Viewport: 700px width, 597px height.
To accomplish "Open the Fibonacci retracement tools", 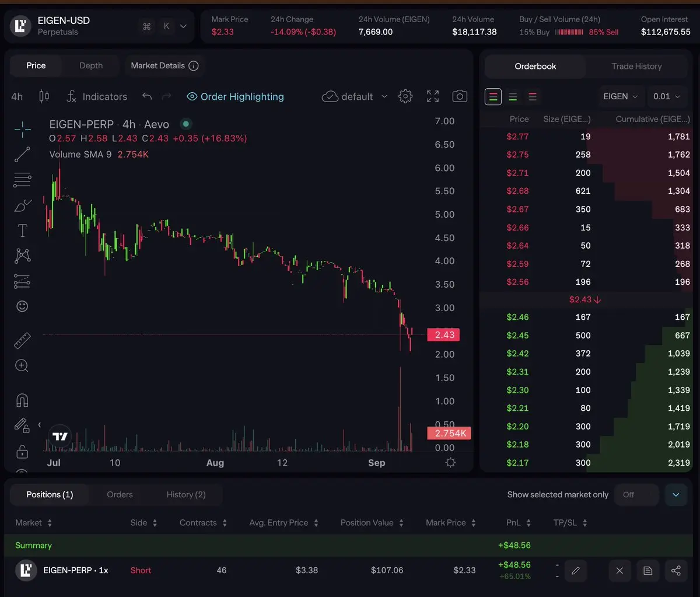I will pyautogui.click(x=22, y=180).
